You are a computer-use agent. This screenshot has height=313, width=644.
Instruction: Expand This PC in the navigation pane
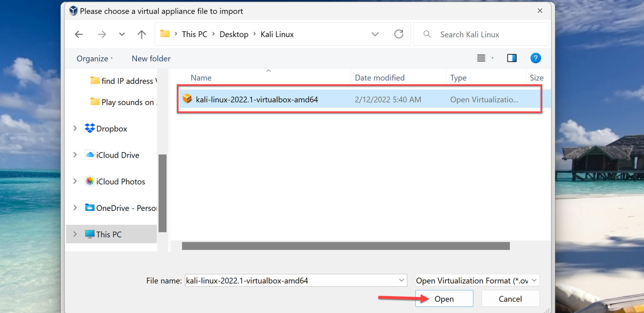tap(75, 234)
